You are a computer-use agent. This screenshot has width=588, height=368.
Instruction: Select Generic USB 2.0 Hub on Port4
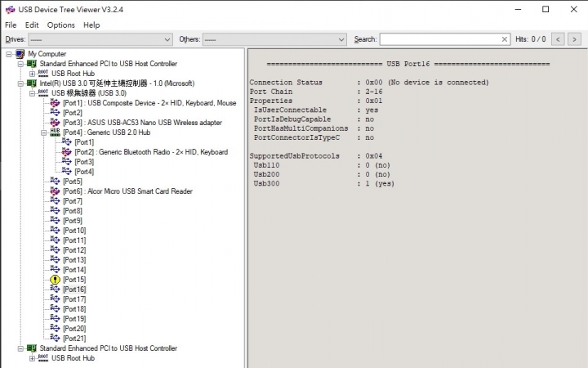click(x=106, y=132)
